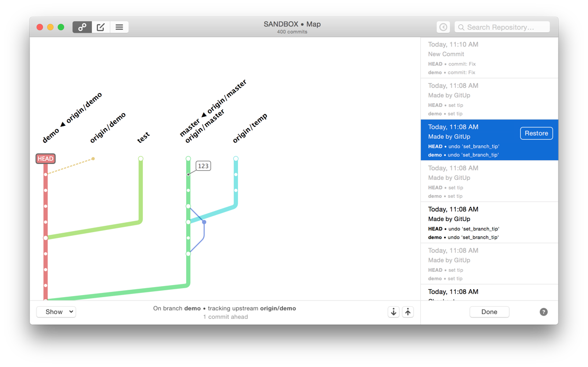Select the 11:10 AM New Commit snapshot

(489, 58)
